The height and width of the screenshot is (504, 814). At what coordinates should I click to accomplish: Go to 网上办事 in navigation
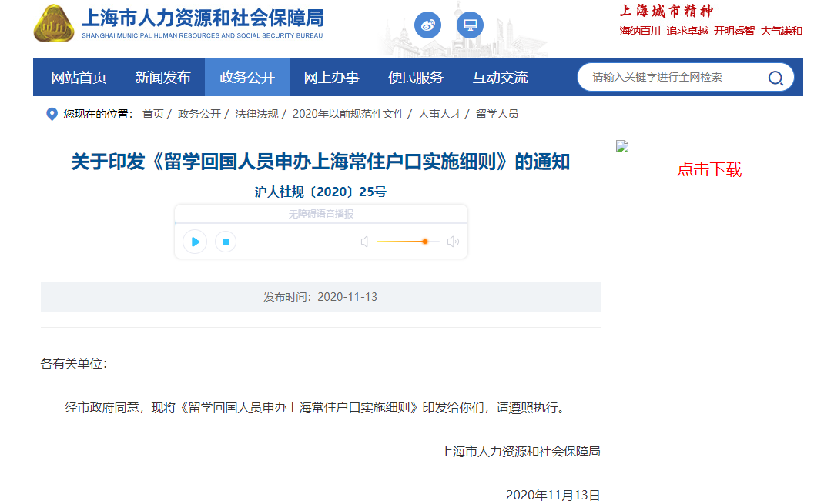pyautogui.click(x=331, y=78)
